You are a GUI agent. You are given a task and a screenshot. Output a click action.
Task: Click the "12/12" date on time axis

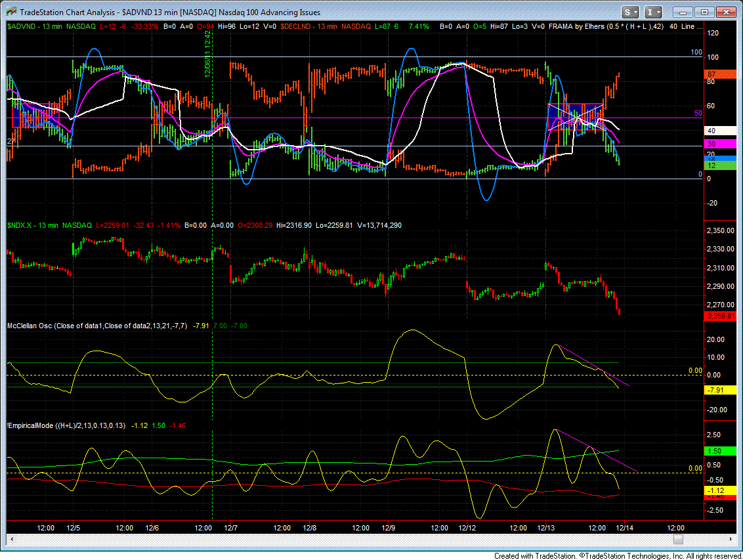click(467, 528)
